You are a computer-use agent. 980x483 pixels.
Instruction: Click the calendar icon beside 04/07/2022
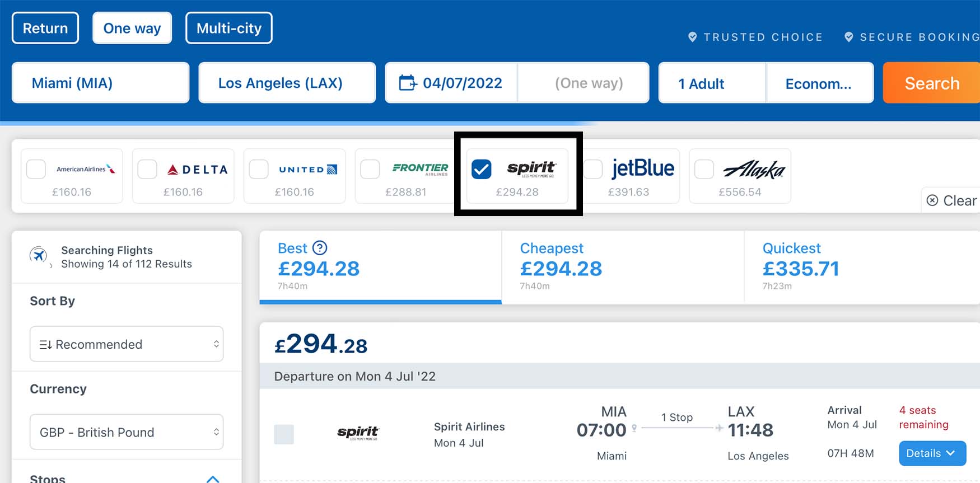click(408, 83)
